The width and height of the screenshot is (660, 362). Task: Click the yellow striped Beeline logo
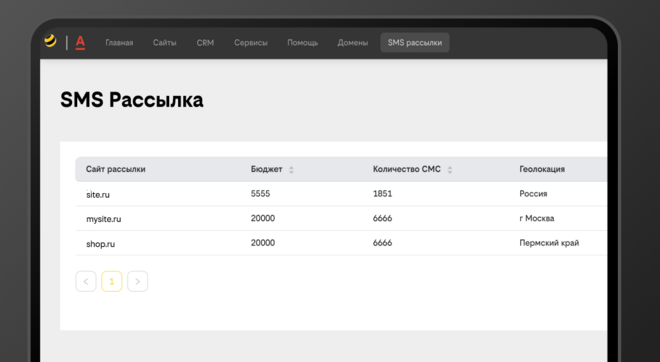pos(51,41)
